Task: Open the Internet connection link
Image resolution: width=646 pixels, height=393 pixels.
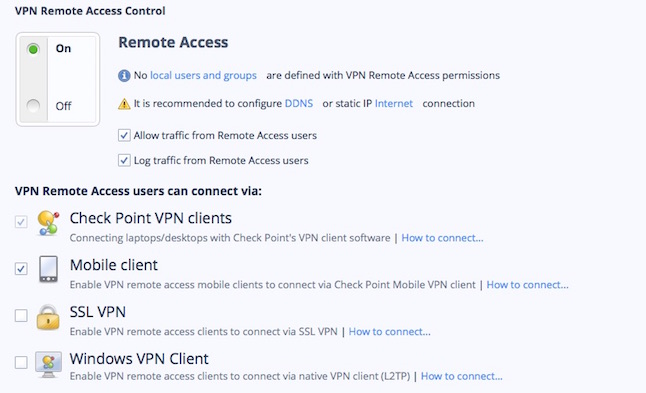Action: point(394,103)
